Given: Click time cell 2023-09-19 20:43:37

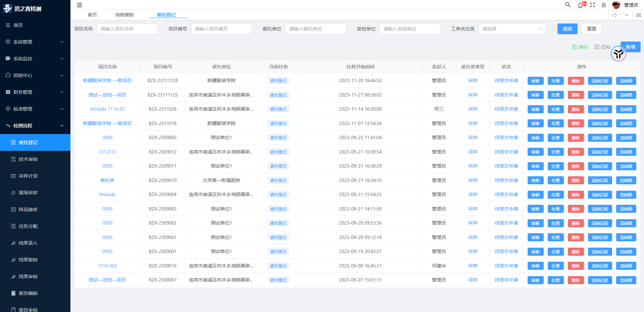Looking at the screenshot, I should (360, 251).
